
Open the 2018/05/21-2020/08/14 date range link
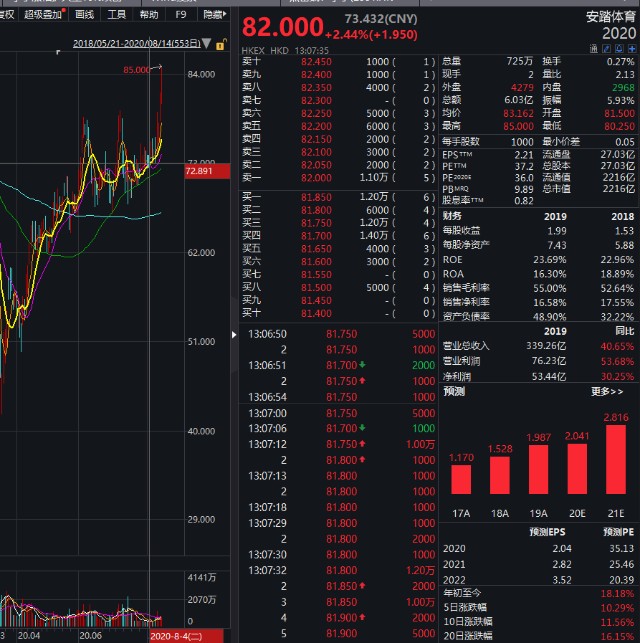coord(137,43)
